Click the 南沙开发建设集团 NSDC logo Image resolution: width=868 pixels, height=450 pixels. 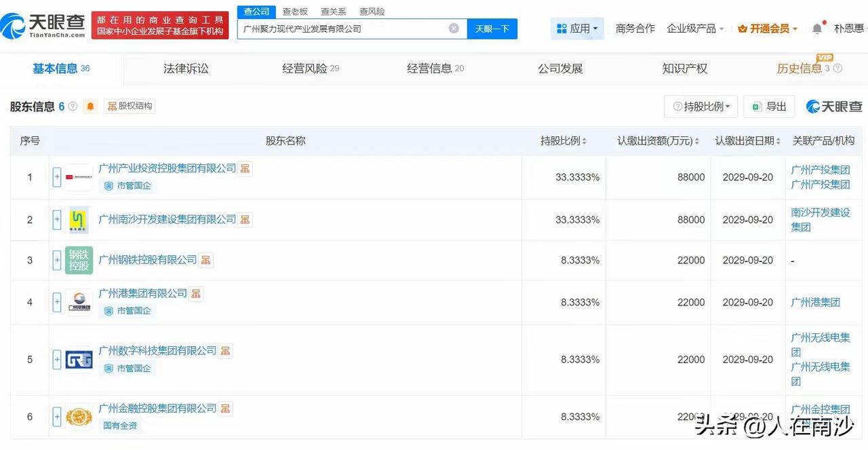pyautogui.click(x=79, y=220)
